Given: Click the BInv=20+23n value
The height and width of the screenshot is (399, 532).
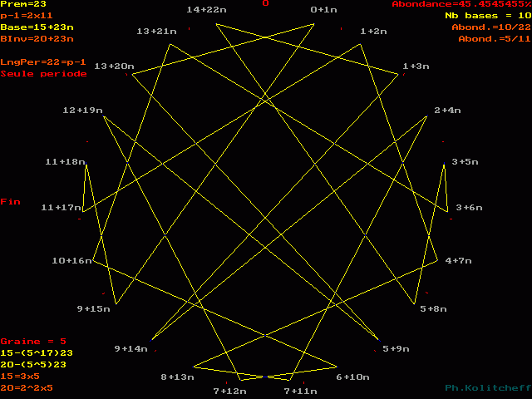Looking at the screenshot, I should pos(37,39).
